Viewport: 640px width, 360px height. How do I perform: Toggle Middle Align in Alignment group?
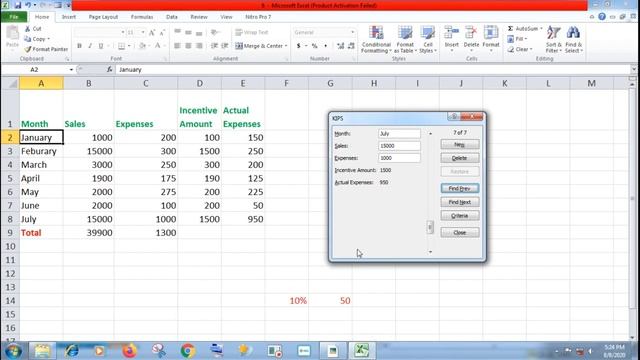[188, 32]
